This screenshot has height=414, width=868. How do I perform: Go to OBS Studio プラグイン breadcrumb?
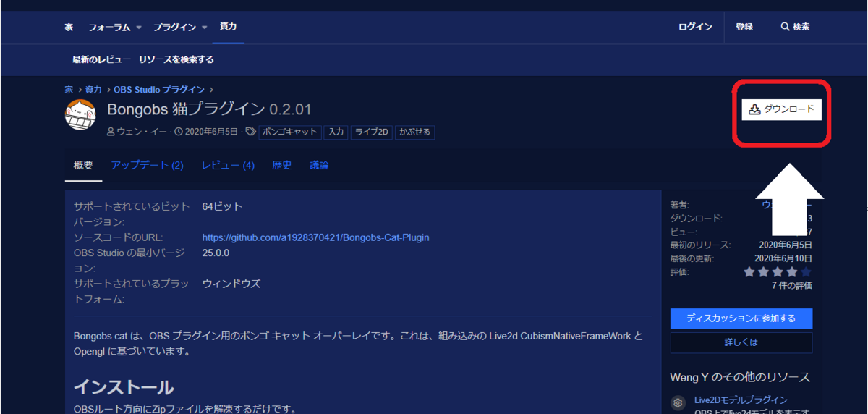click(159, 90)
